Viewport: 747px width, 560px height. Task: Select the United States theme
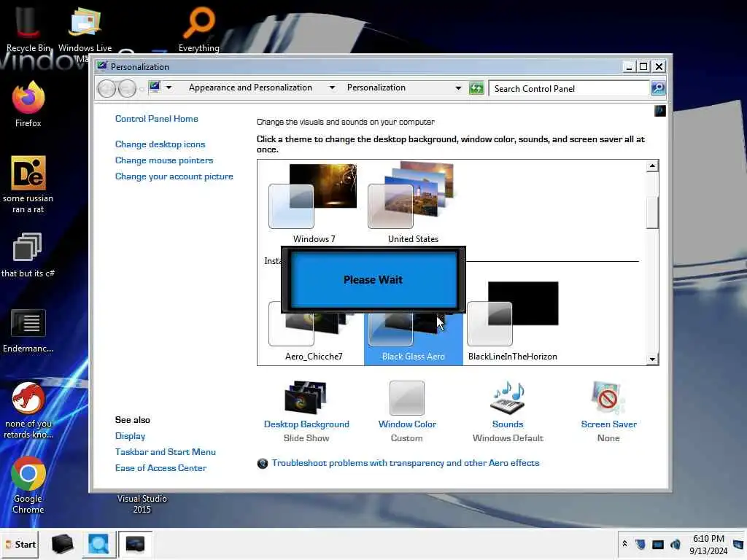coord(413,204)
